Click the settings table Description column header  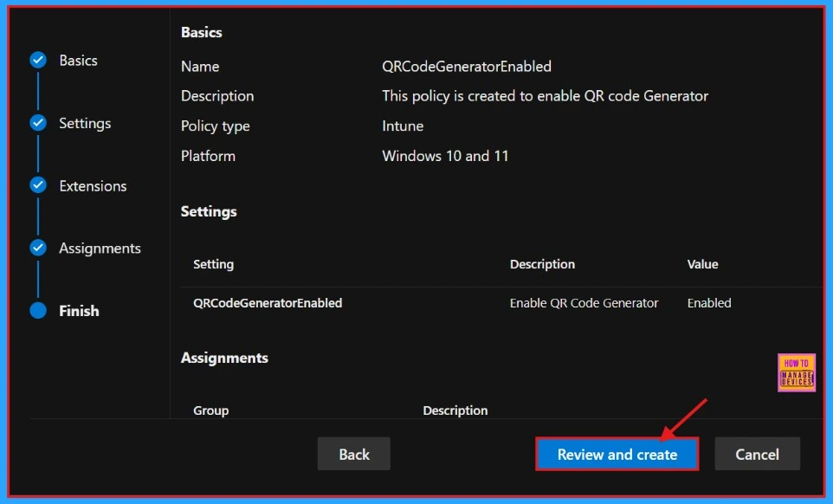coord(542,264)
